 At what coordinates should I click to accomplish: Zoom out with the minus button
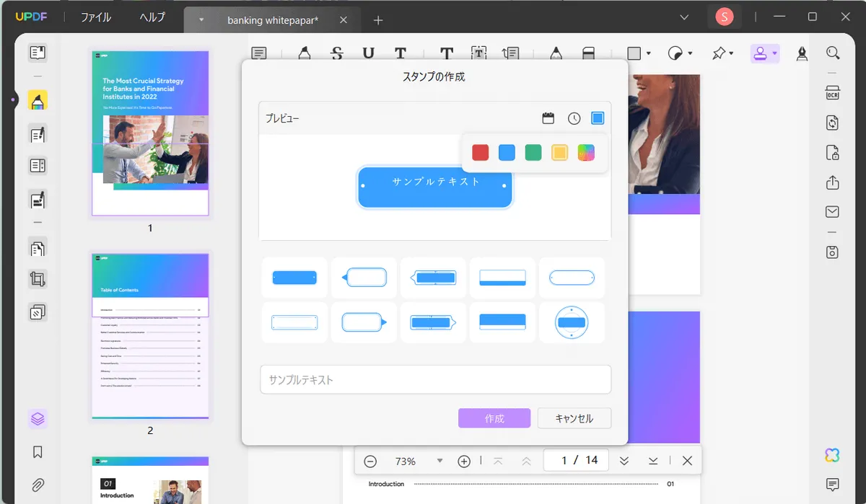[370, 461]
